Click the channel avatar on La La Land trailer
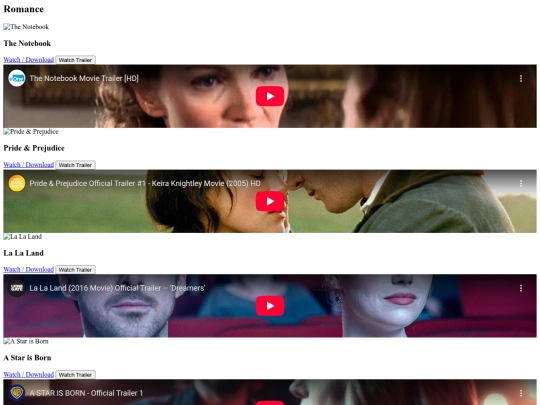Viewport: 540px width, 405px height. (17, 288)
